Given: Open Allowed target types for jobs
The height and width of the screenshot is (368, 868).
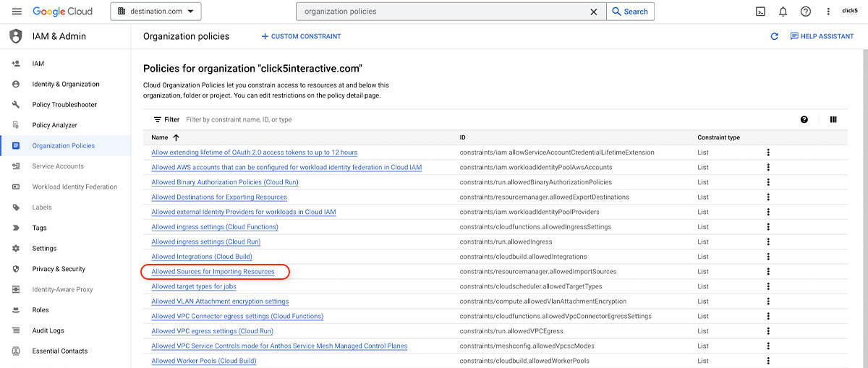Looking at the screenshot, I should [194, 286].
